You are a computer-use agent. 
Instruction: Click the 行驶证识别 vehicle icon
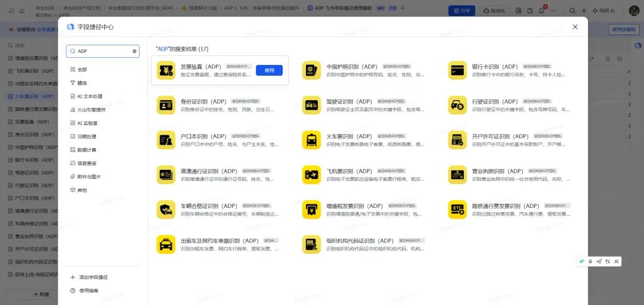pos(457,105)
